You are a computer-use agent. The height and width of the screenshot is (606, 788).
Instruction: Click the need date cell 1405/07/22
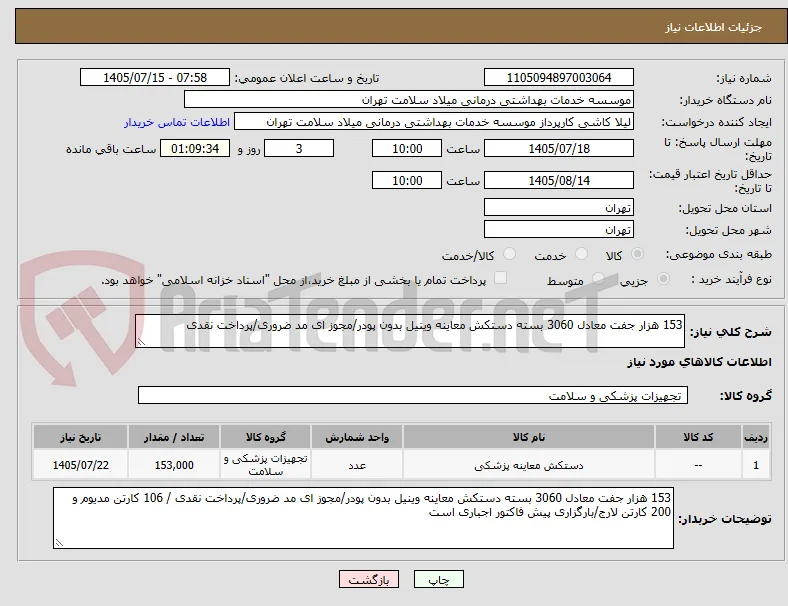[80, 465]
